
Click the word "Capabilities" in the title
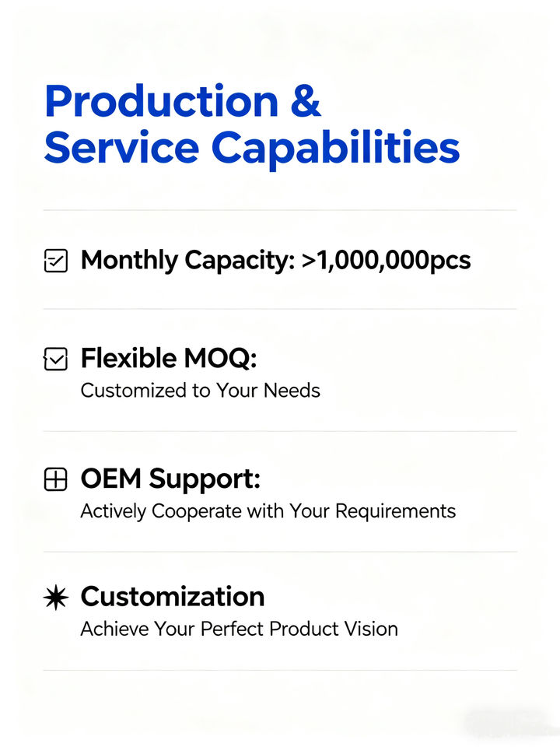pyautogui.click(x=336, y=147)
